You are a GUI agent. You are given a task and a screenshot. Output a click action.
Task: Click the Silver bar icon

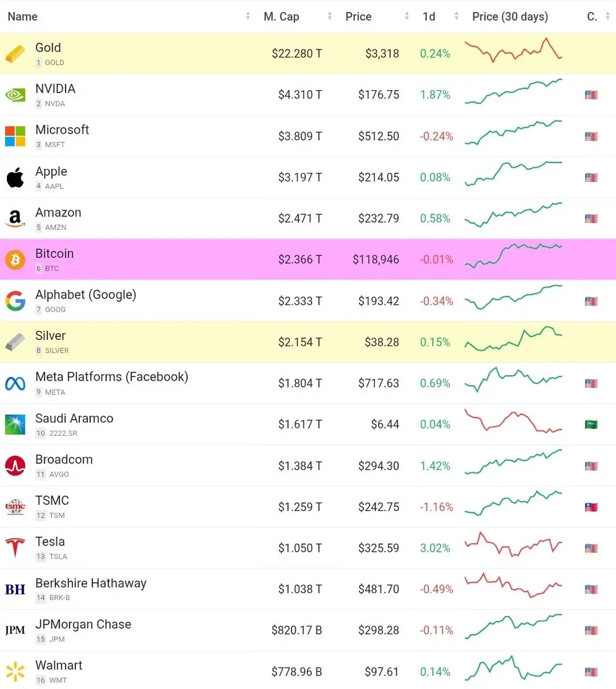pyautogui.click(x=16, y=342)
